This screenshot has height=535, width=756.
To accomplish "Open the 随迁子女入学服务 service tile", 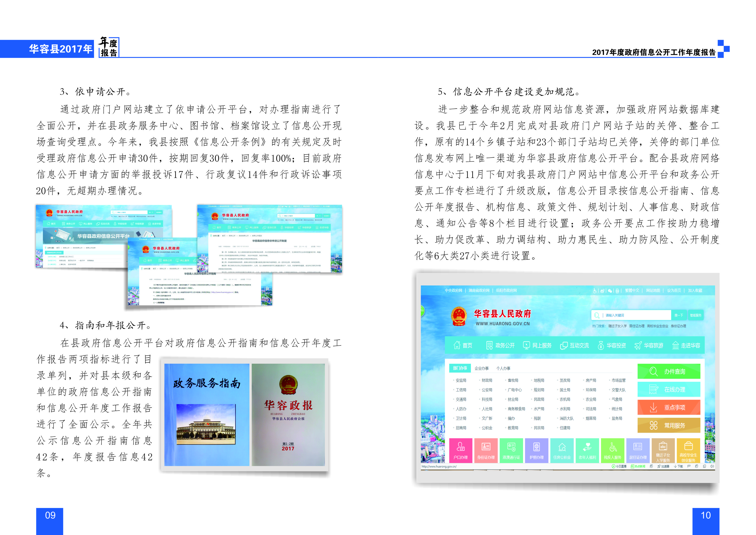I will click(x=663, y=450).
